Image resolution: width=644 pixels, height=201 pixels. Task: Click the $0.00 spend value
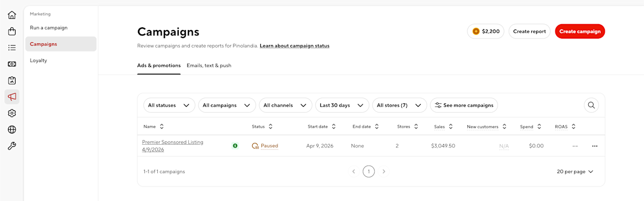coord(536,146)
